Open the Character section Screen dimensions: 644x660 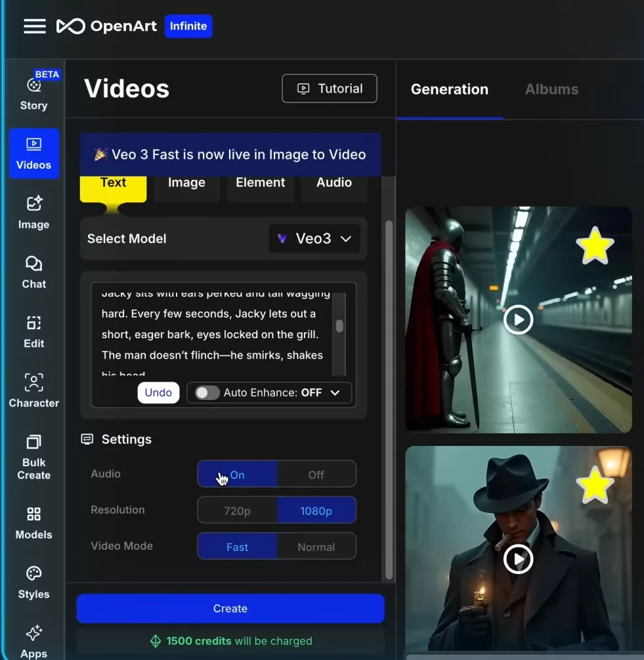coord(33,391)
